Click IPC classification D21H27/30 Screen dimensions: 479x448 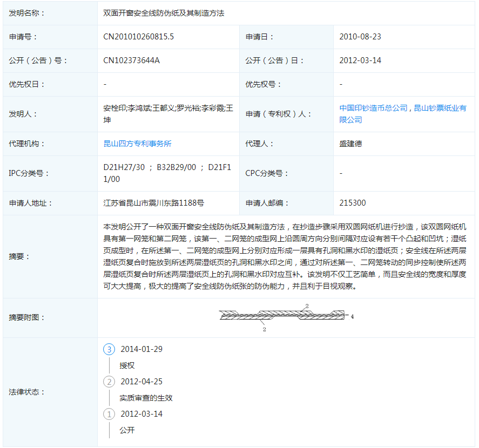pyautogui.click(x=124, y=168)
